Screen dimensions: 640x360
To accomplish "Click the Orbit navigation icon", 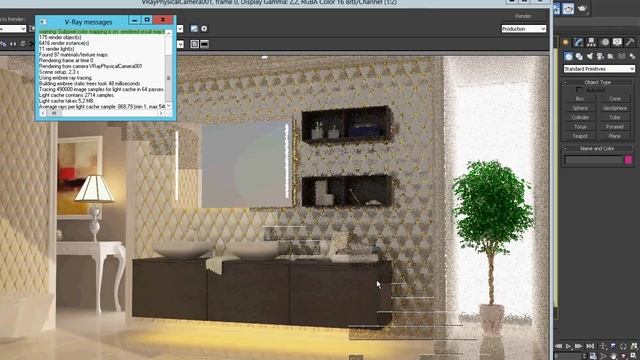I will click(x=623, y=356).
